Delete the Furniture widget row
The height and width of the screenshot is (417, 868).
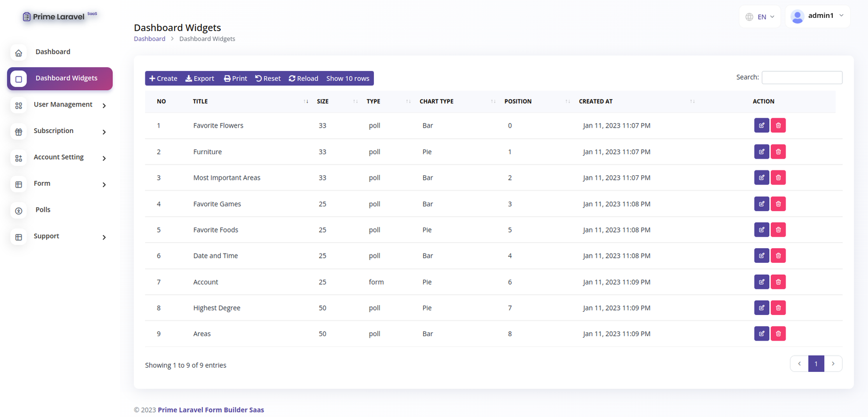click(x=778, y=151)
